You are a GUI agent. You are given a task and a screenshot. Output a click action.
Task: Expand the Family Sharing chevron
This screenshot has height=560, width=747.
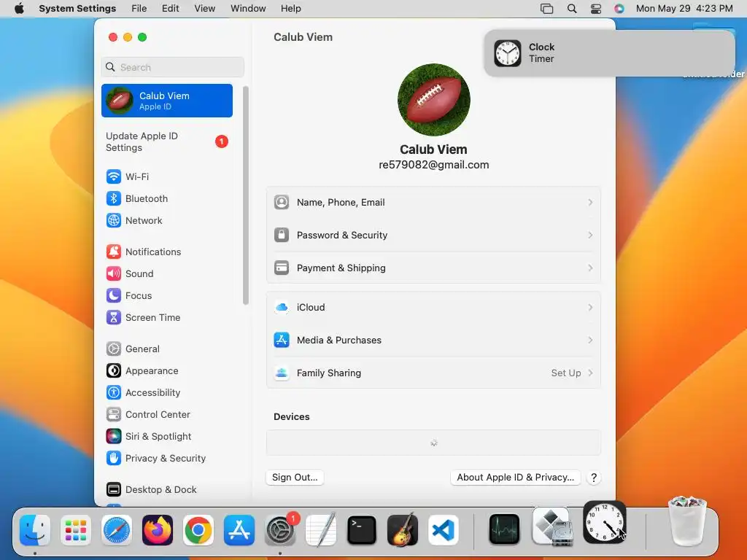click(x=590, y=373)
